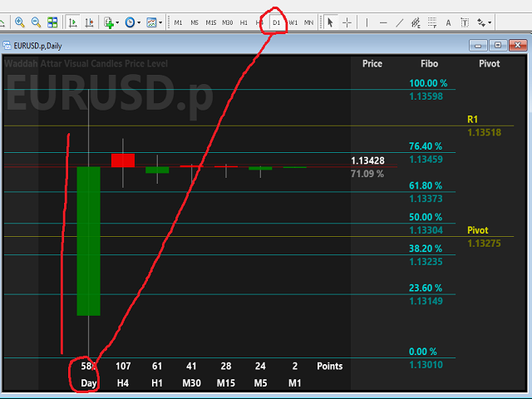Image resolution: width=532 pixels, height=399 pixels.
Task: Click the Fibo column header
Action: 429,64
